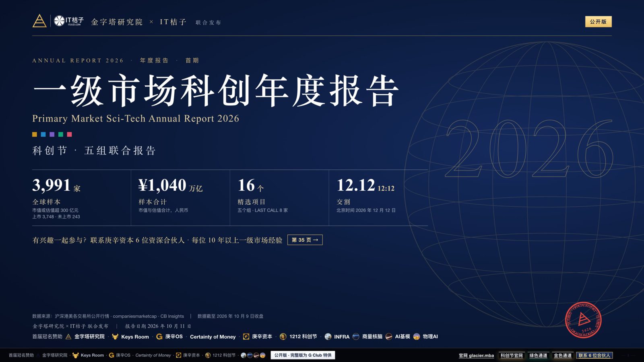Click the 报告日期 2026 年 10 月 11 日 text
This screenshot has width=644, height=362.
[158, 326]
